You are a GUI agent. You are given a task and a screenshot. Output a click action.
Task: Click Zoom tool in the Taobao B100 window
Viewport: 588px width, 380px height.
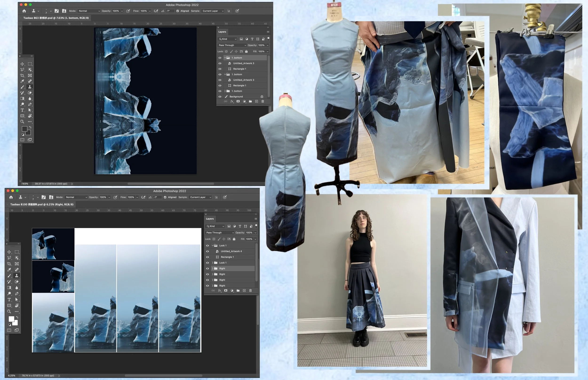coord(9,311)
